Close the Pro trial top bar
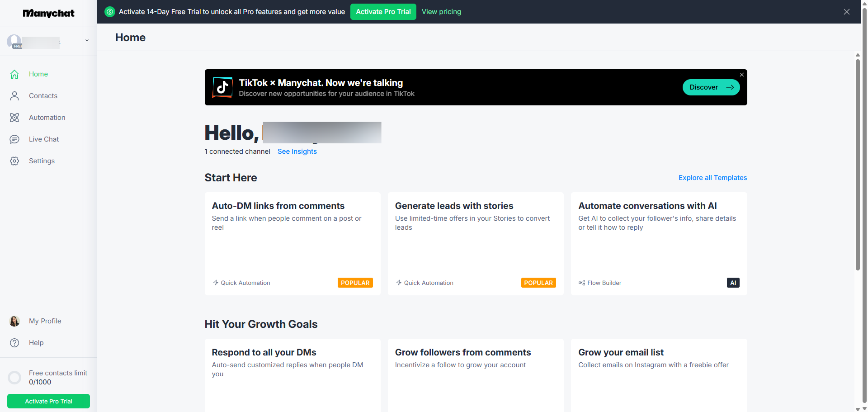Viewport: 868px width, 412px height. click(x=847, y=12)
